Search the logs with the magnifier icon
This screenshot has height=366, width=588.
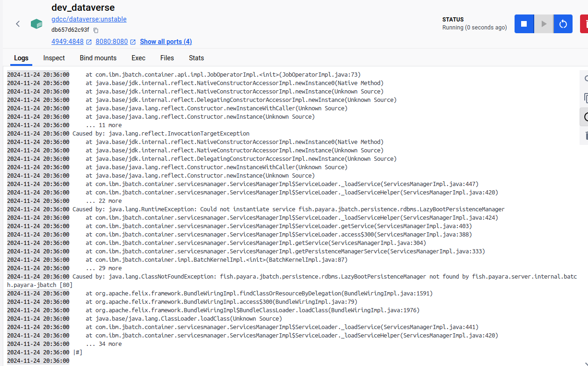click(585, 79)
